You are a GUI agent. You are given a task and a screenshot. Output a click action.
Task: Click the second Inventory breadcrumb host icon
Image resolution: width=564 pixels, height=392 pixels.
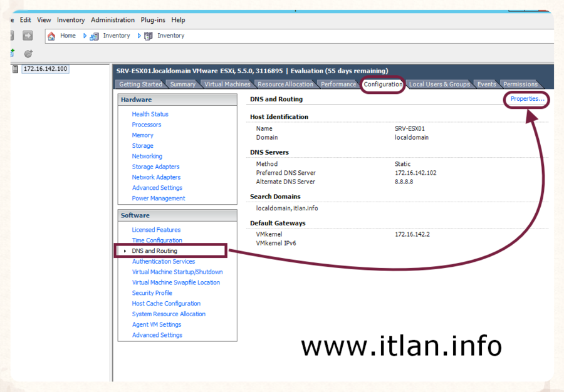pyautogui.click(x=149, y=36)
